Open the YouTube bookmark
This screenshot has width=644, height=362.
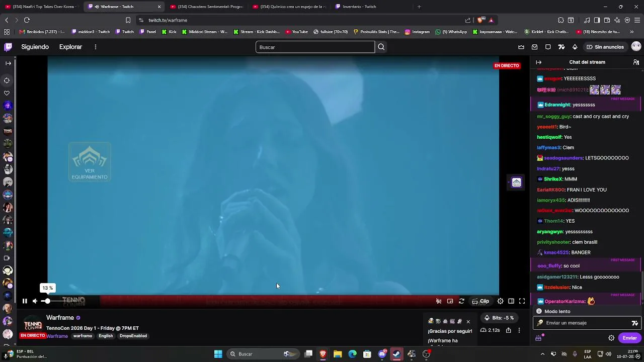coord(296,32)
